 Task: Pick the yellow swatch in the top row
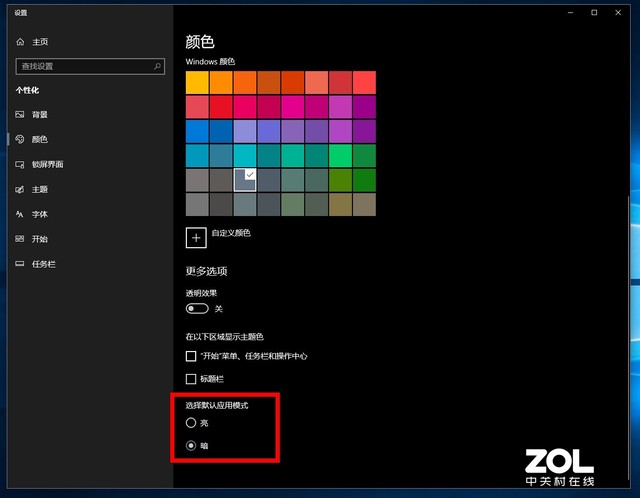pos(197,82)
